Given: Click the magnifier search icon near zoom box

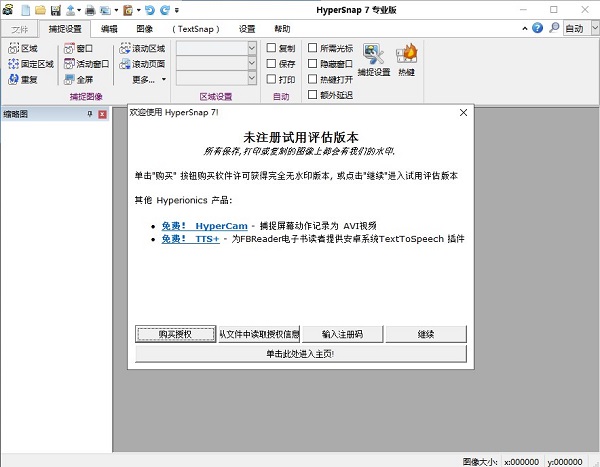Looking at the screenshot, I should (x=554, y=28).
